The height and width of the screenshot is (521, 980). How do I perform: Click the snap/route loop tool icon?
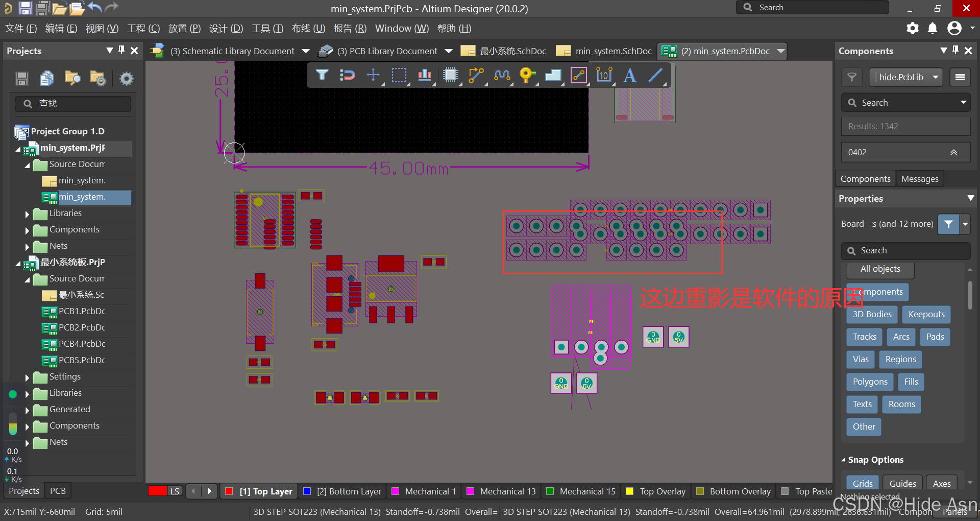click(348, 75)
